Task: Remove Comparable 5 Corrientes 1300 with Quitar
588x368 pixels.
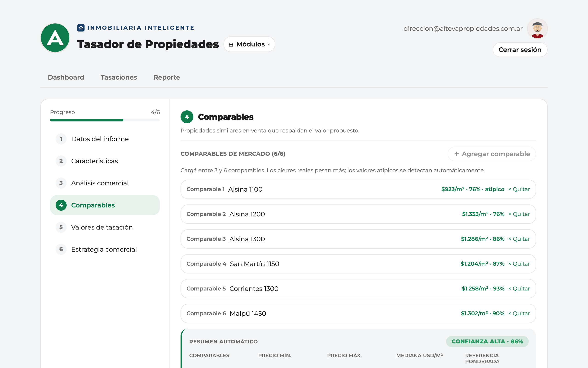Action: click(519, 289)
